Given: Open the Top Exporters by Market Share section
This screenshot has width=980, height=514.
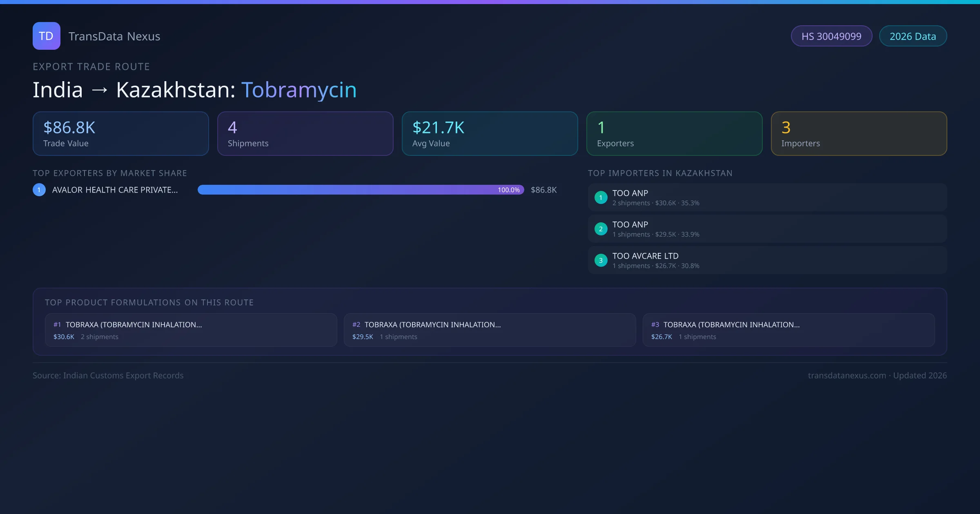Looking at the screenshot, I should (110, 173).
